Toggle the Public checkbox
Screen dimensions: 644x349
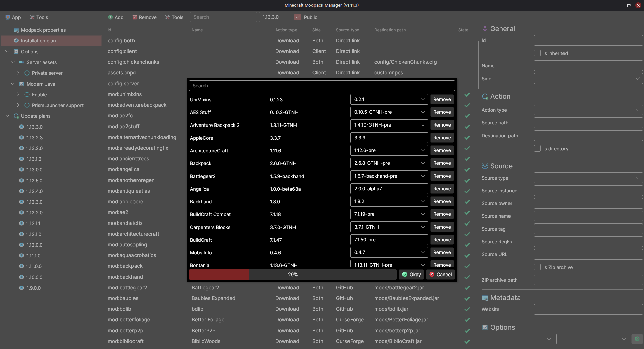pos(298,17)
